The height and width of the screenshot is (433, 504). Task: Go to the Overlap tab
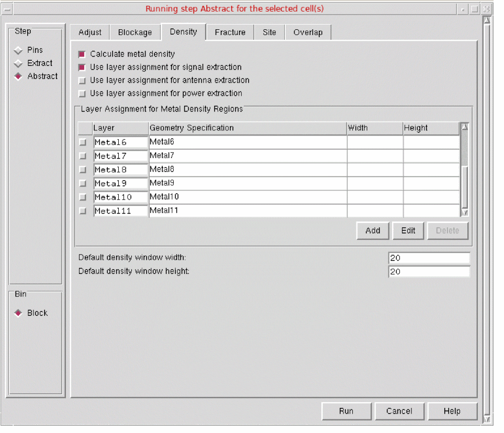(x=308, y=32)
